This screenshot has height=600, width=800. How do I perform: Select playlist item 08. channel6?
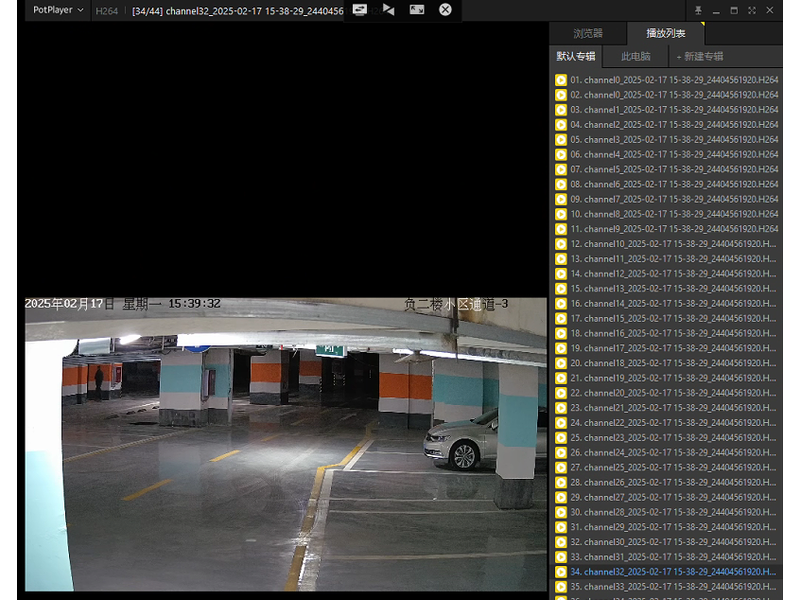pyautogui.click(x=666, y=184)
